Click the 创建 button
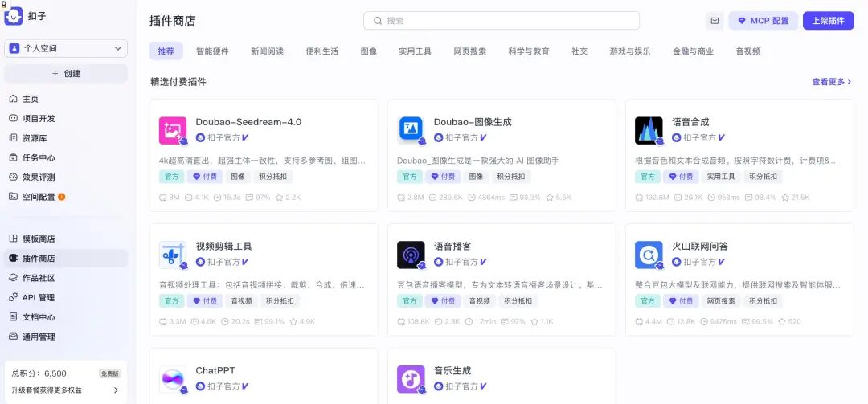 [x=66, y=74]
